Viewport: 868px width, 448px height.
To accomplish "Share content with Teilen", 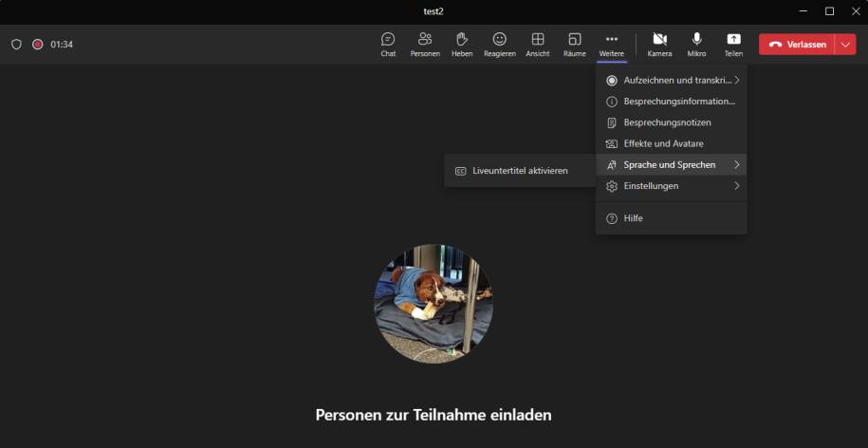I will (x=733, y=45).
